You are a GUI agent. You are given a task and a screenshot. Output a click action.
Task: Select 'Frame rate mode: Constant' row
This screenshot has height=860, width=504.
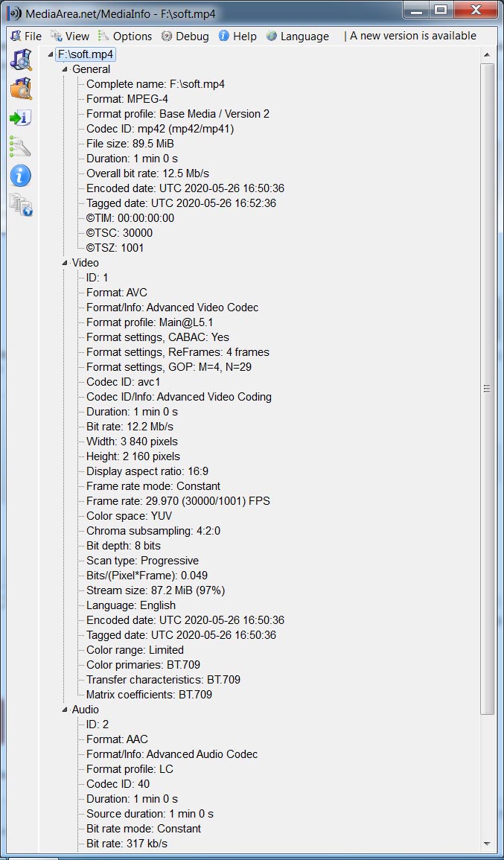153,486
